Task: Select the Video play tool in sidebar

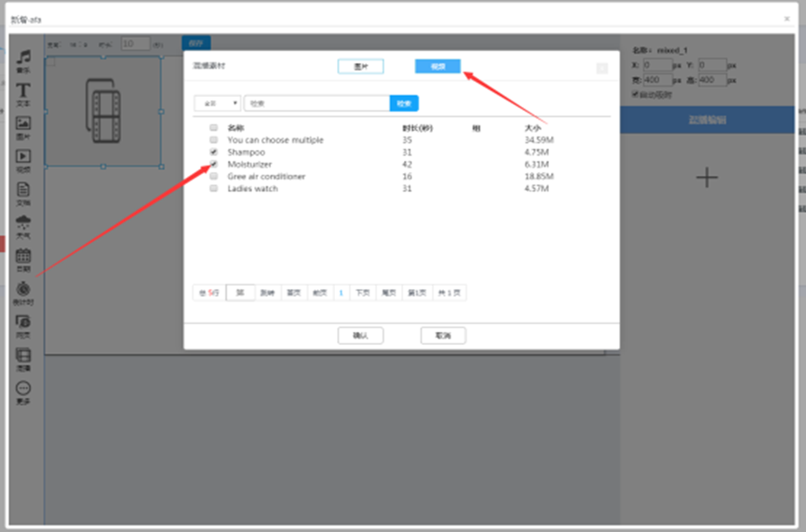Action: click(x=23, y=157)
